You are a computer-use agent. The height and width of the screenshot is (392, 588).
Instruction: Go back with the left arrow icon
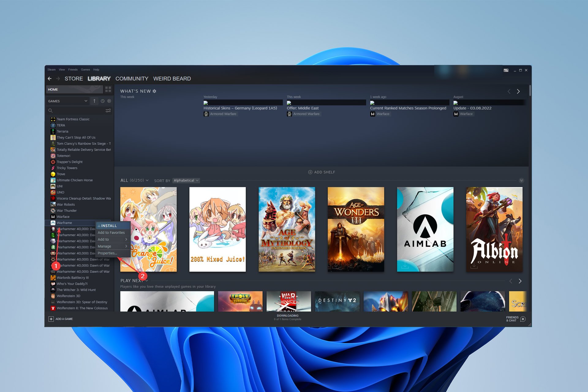50,79
